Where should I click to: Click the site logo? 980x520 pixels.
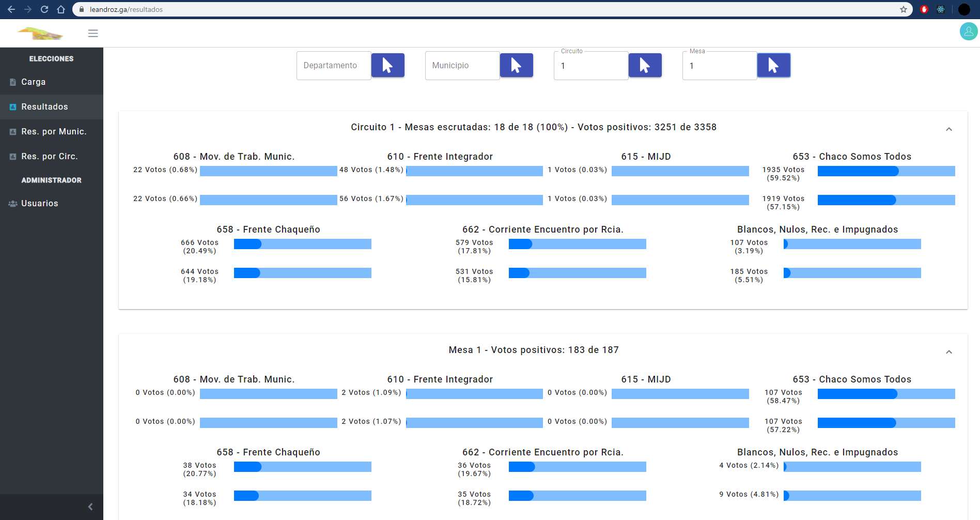point(40,34)
